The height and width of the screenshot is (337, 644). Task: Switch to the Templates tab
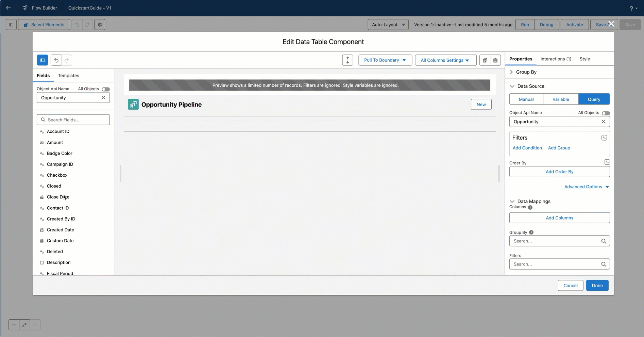(x=68, y=76)
